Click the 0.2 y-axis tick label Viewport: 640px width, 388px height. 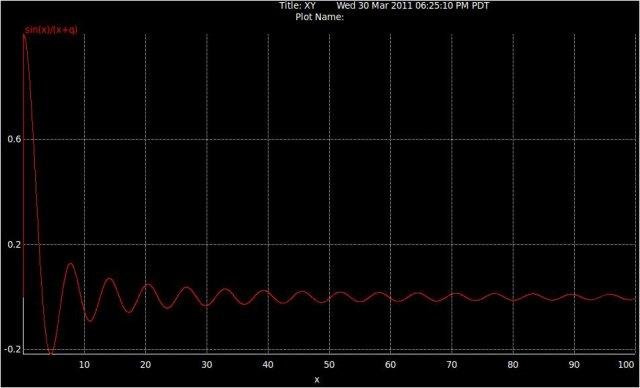point(14,244)
